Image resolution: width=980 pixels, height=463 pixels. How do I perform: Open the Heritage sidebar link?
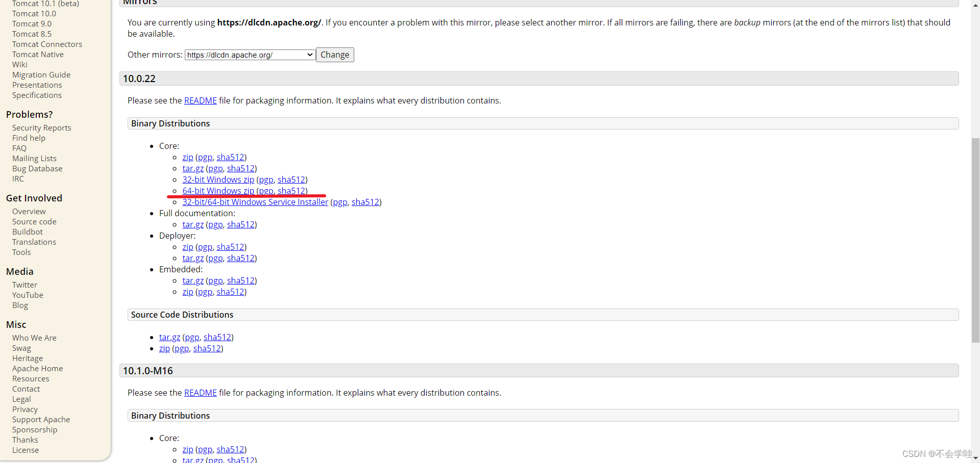28,358
